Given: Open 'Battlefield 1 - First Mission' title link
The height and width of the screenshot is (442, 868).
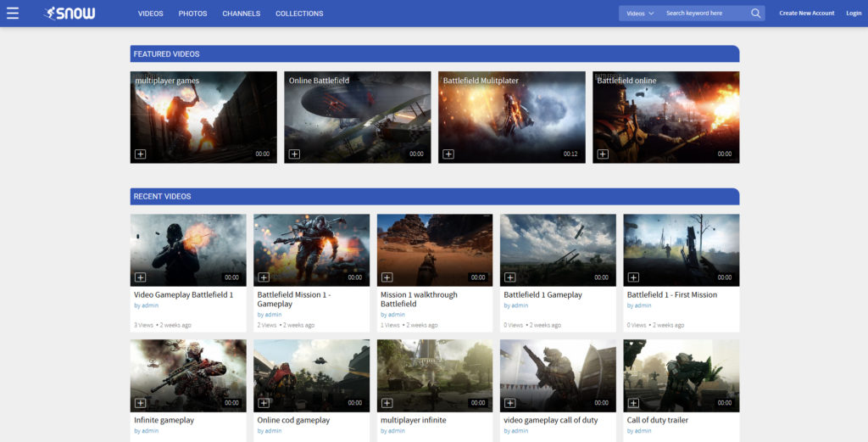Looking at the screenshot, I should 672,294.
